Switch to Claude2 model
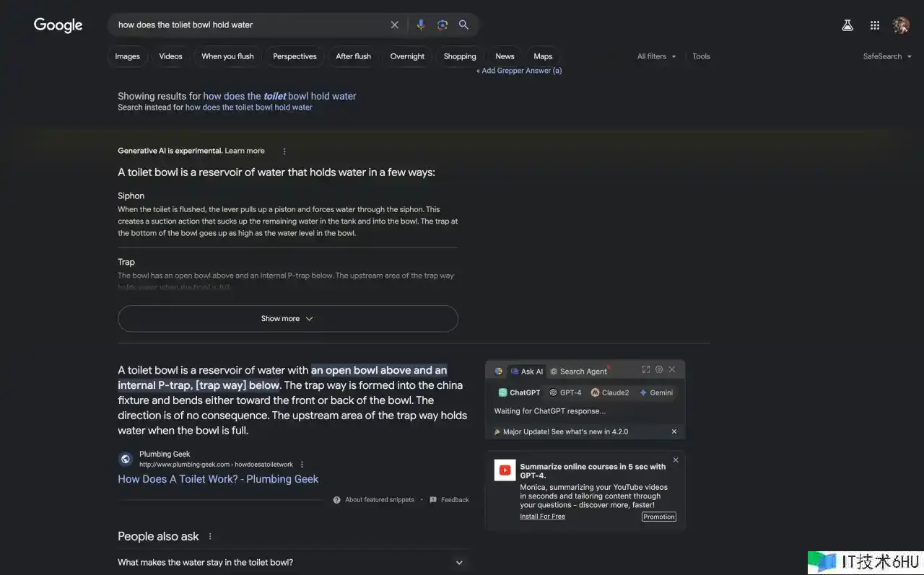Image resolution: width=924 pixels, height=575 pixels. (x=610, y=392)
